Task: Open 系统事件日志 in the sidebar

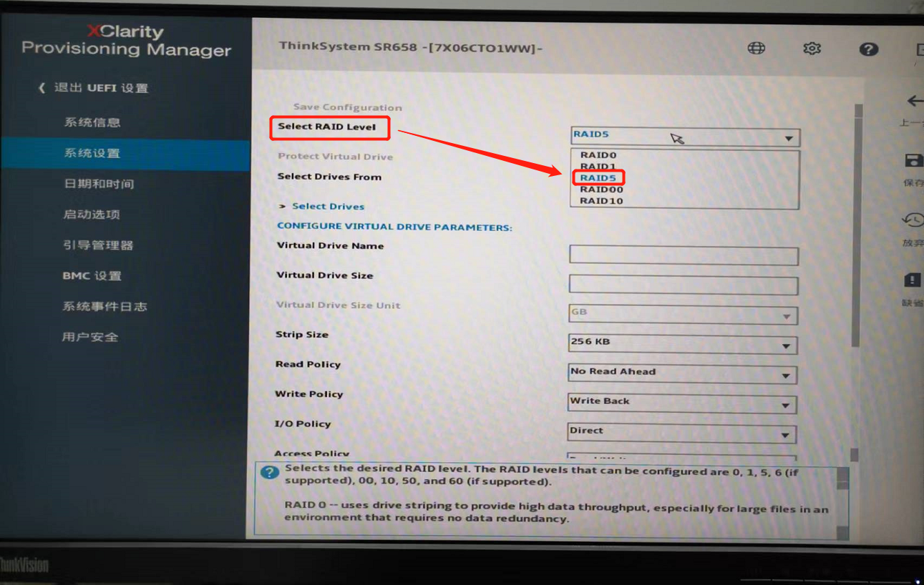Action: pos(104,307)
